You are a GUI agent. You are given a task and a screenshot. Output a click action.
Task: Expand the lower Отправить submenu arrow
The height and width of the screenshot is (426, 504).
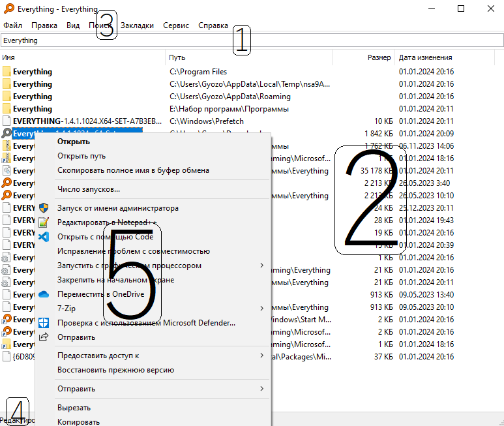point(262,388)
